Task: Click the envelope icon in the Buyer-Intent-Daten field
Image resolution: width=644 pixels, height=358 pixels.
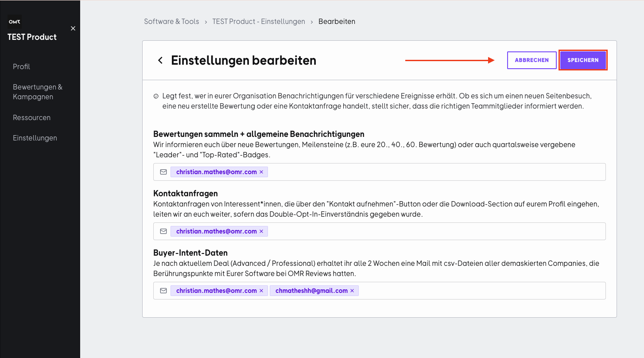Action: coord(163,291)
